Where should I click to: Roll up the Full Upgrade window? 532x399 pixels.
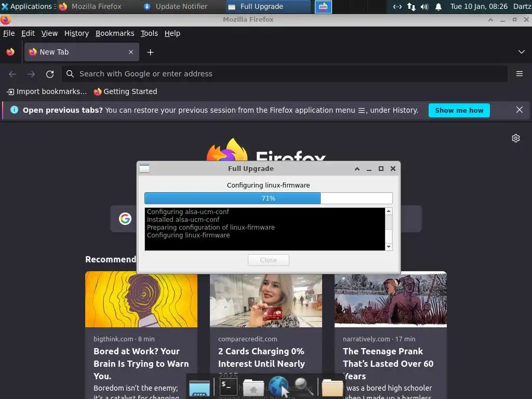coord(357,169)
